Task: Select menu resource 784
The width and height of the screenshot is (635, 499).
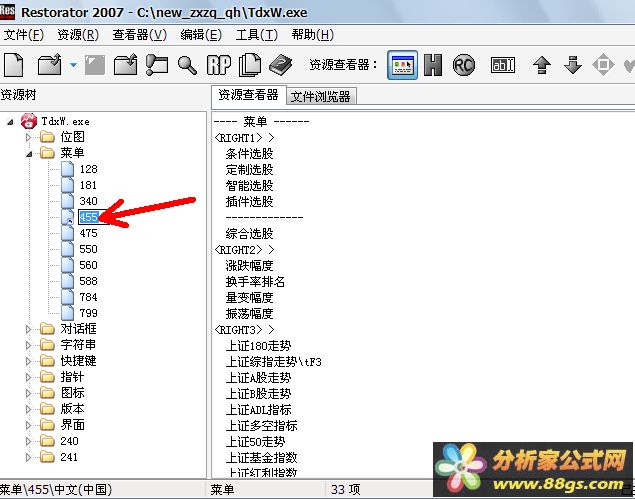Action: coord(88,297)
